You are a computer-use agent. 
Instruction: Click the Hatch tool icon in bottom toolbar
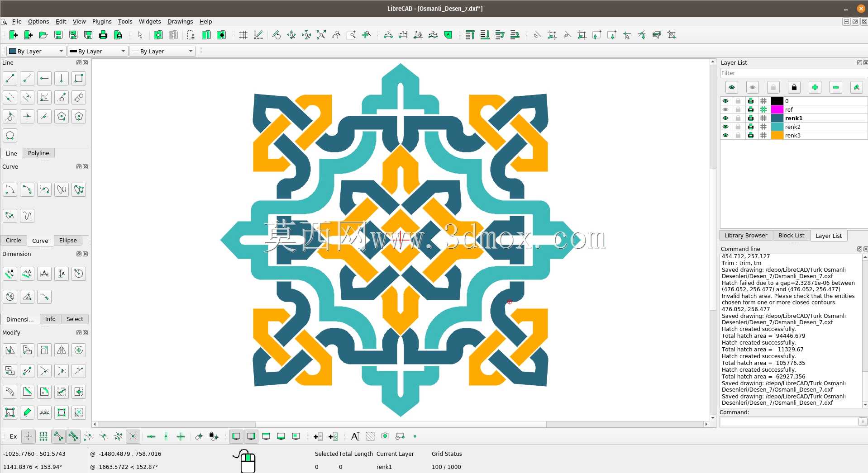coord(370,436)
